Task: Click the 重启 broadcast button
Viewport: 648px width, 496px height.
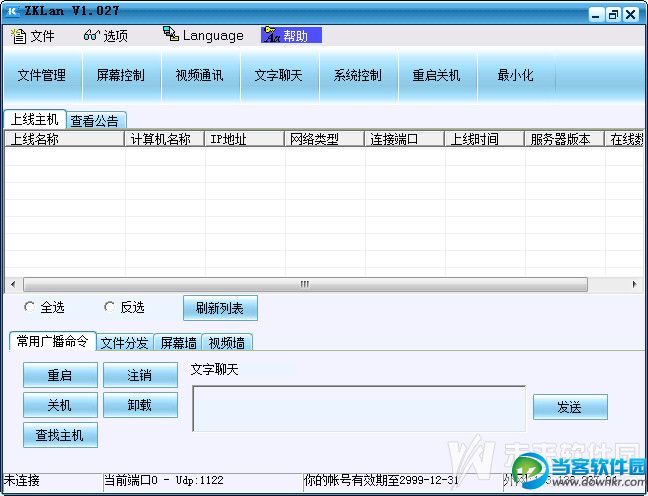Action: tap(60, 375)
